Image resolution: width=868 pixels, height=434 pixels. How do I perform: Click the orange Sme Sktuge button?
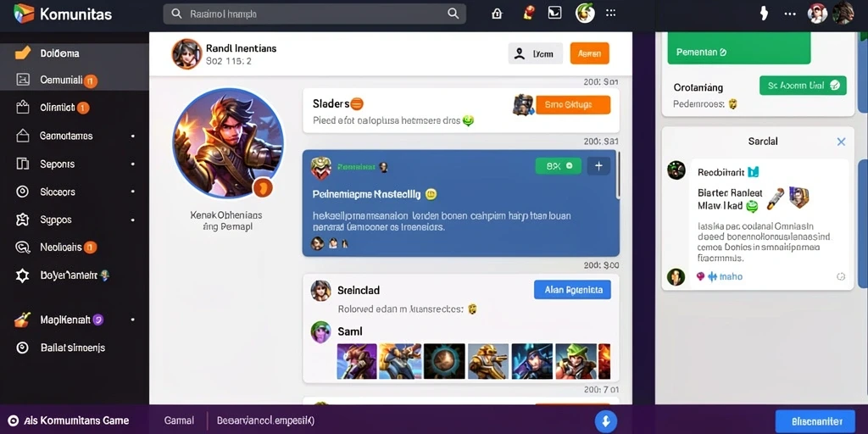pyautogui.click(x=573, y=104)
